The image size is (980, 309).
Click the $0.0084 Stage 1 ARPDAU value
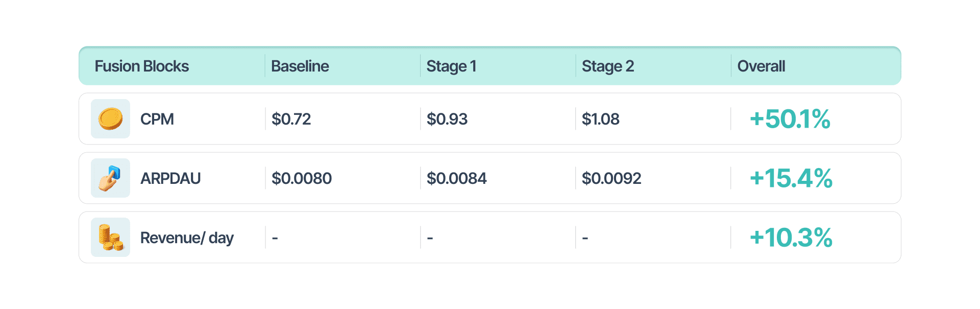457,178
